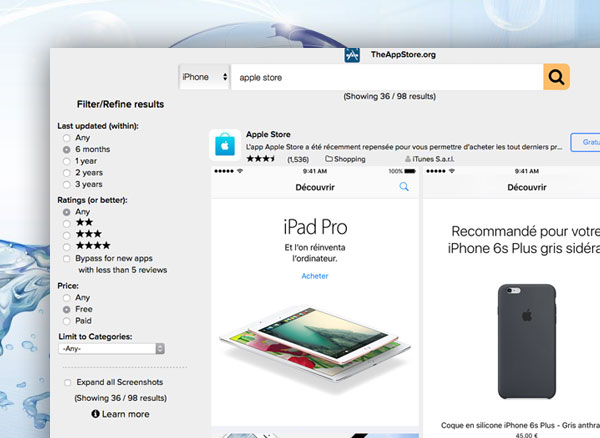
Task: Select the 6 months update filter
Action: click(67, 149)
